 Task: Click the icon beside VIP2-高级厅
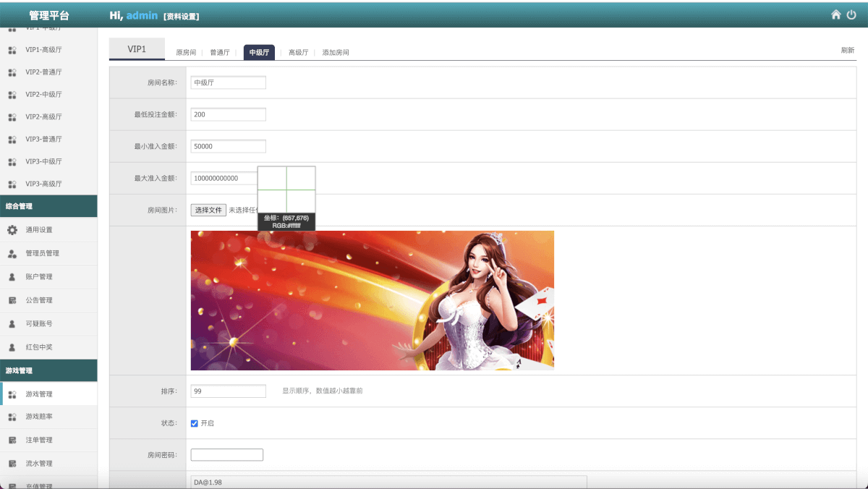tap(12, 117)
